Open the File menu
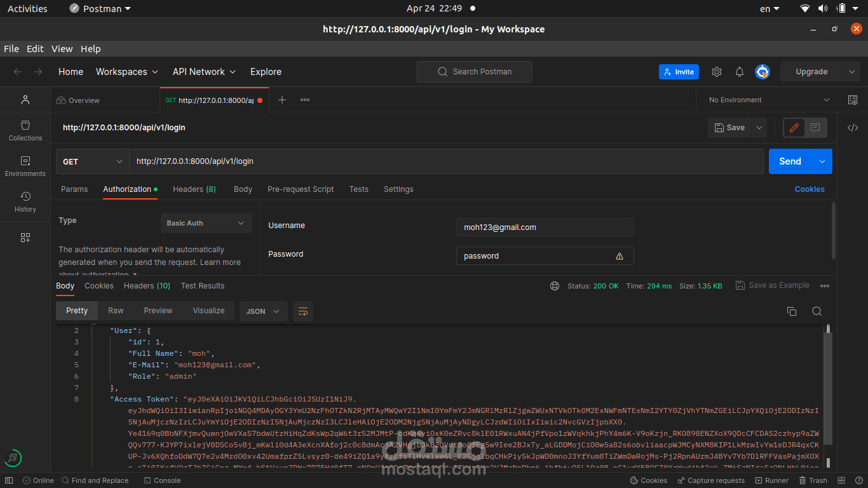Screen dimensions: 868x488 pyautogui.click(x=11, y=49)
